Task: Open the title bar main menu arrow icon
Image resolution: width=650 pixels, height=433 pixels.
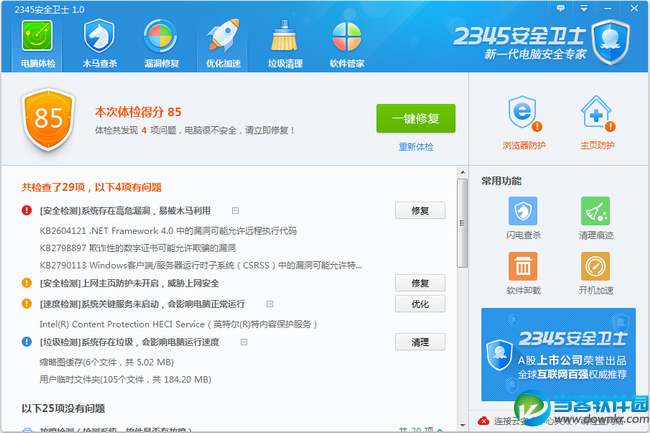Action: 584,8
